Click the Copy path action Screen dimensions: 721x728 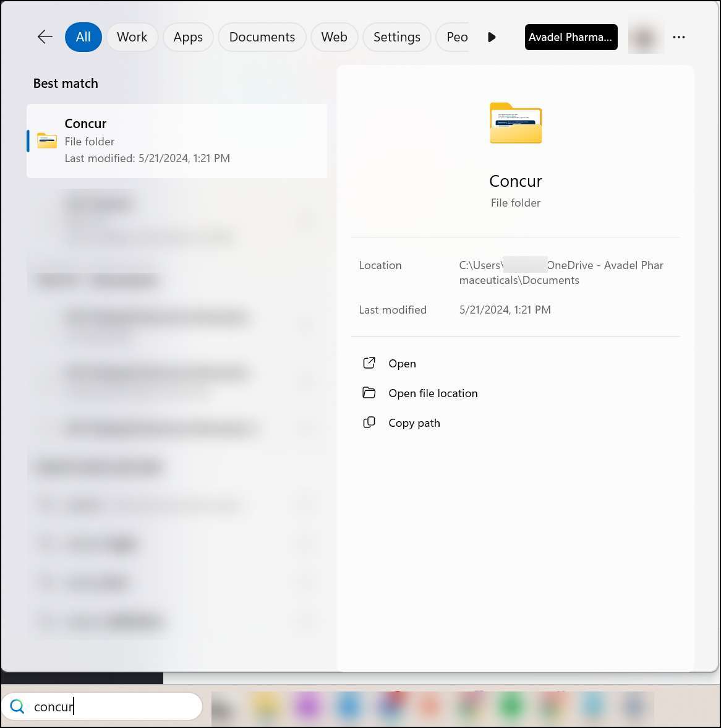click(414, 423)
